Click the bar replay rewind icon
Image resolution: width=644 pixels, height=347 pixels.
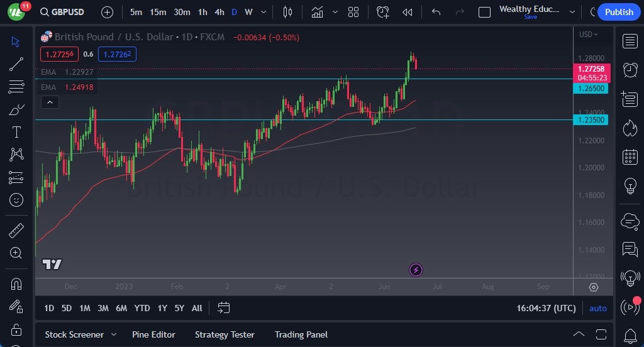click(x=408, y=12)
